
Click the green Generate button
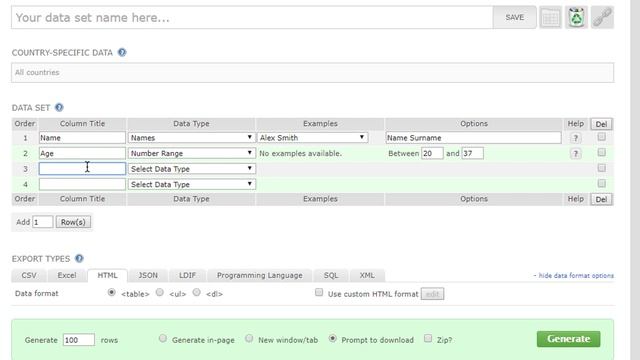568,339
